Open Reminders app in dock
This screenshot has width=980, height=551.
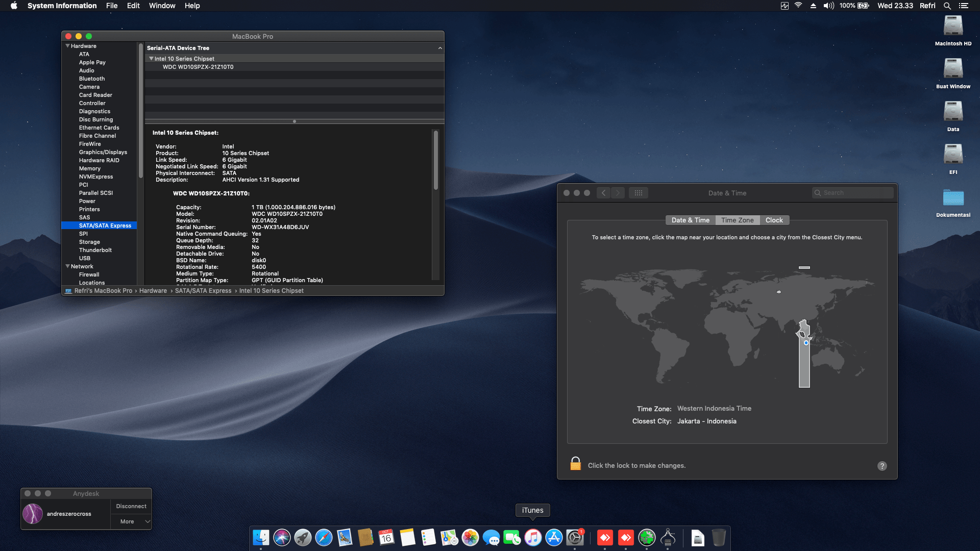tap(428, 537)
